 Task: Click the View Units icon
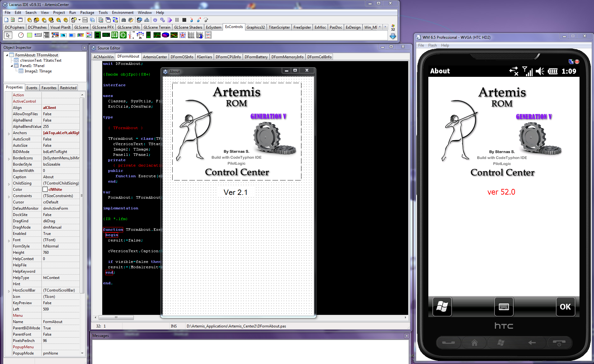(x=101, y=20)
